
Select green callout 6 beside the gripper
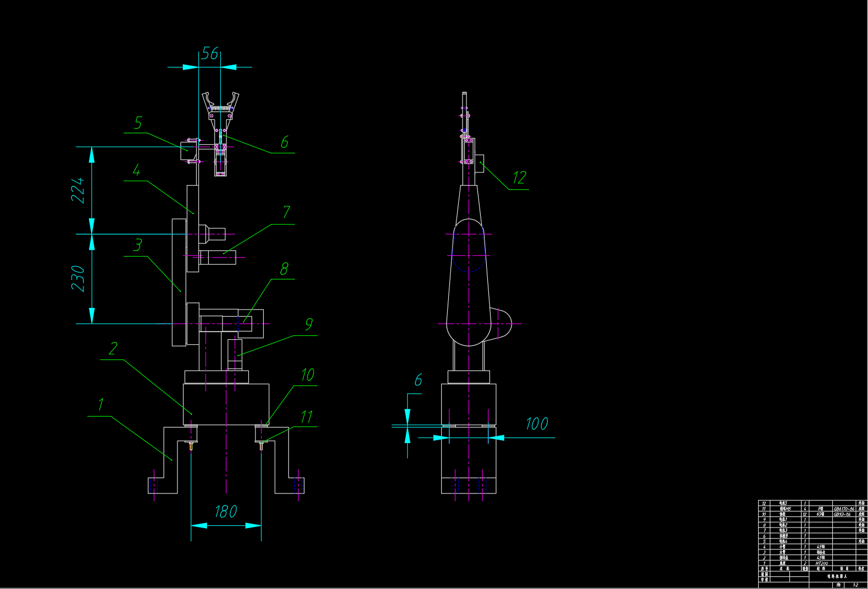click(285, 142)
